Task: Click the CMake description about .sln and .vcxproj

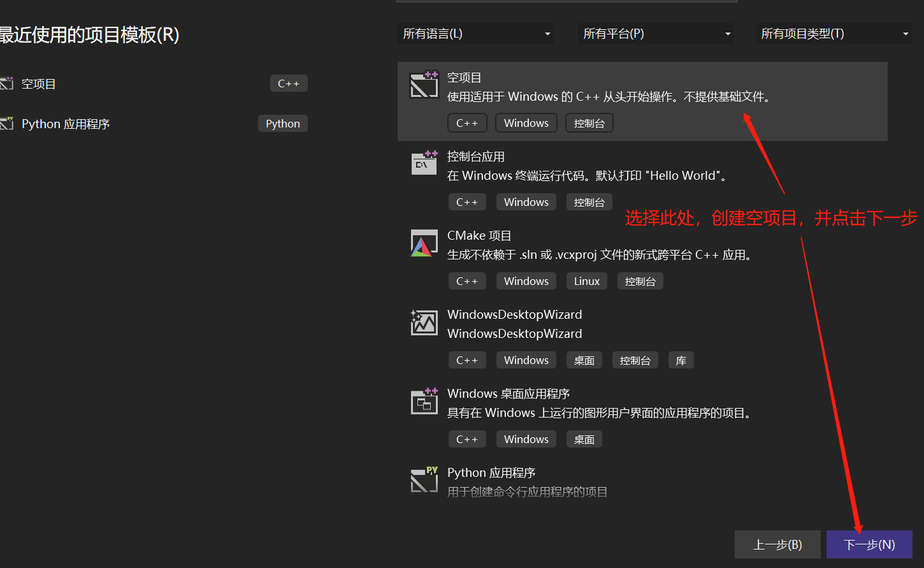Action: 601,255
